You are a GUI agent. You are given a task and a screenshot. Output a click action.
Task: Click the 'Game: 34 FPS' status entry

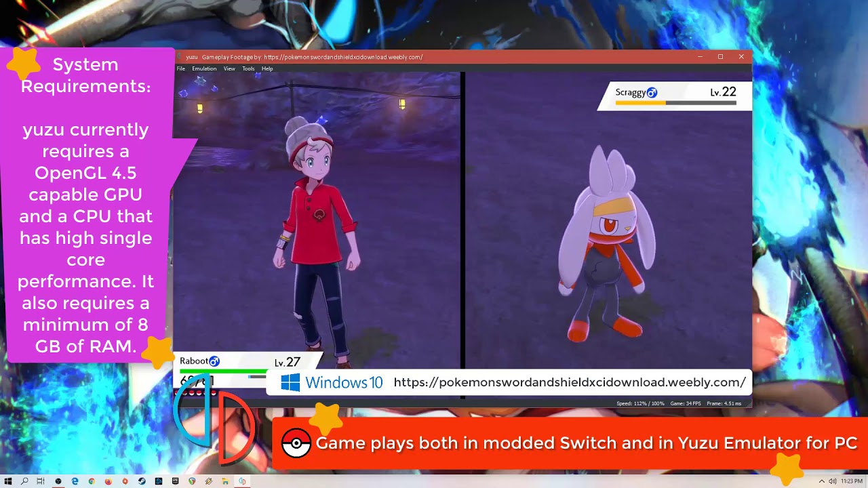[686, 403]
